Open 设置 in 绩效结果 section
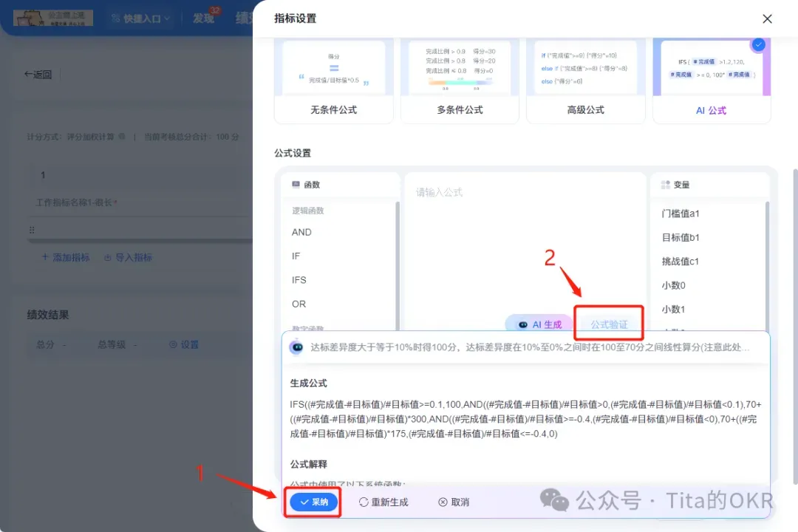Screen dimensions: 798x532 point(184,344)
